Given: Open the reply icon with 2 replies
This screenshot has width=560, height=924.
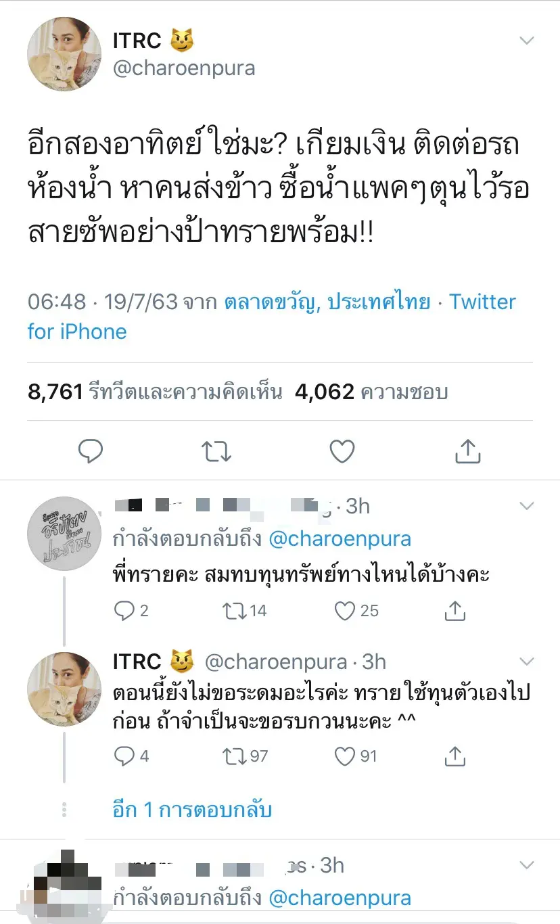Looking at the screenshot, I should click(x=124, y=611).
